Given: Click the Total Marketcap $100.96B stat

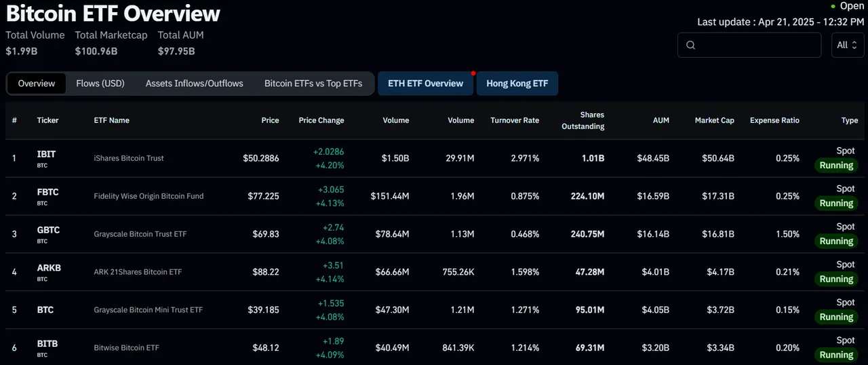Looking at the screenshot, I should [111, 42].
